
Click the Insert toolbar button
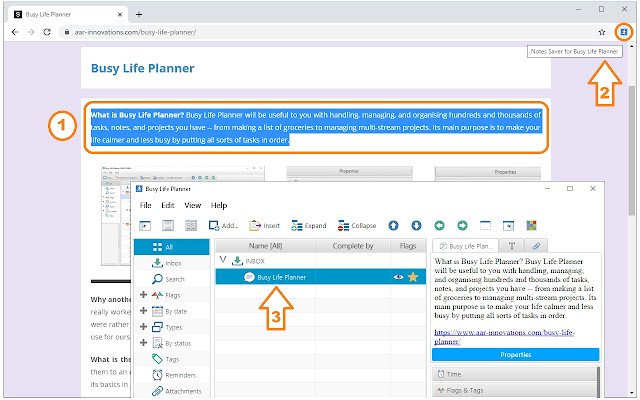[264, 225]
